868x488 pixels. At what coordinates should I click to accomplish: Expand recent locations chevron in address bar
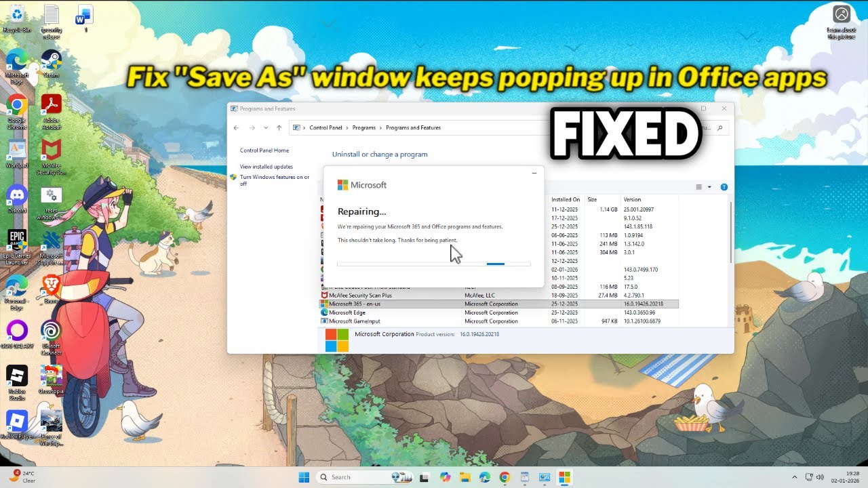(x=266, y=127)
